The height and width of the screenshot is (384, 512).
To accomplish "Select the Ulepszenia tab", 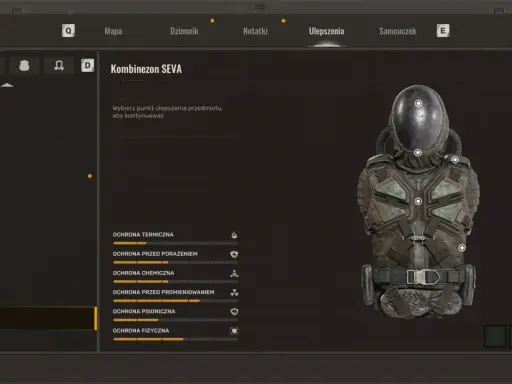I will 327,31.
